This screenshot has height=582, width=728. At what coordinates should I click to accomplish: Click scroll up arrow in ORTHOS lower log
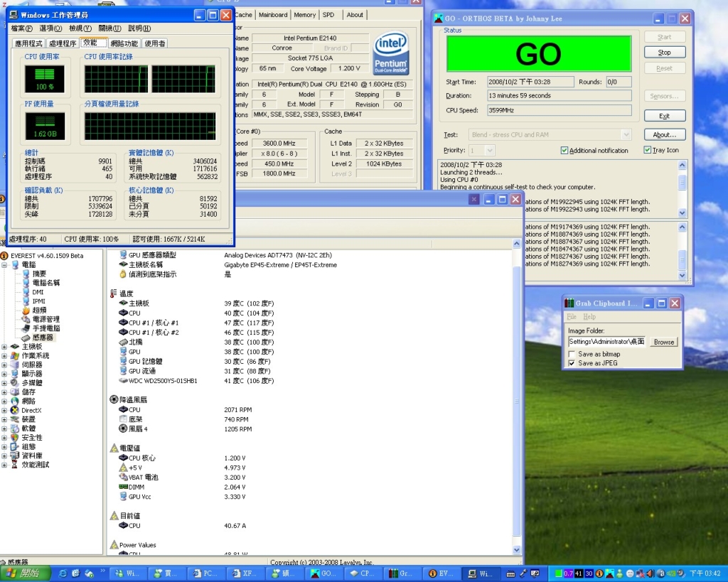[x=682, y=227]
